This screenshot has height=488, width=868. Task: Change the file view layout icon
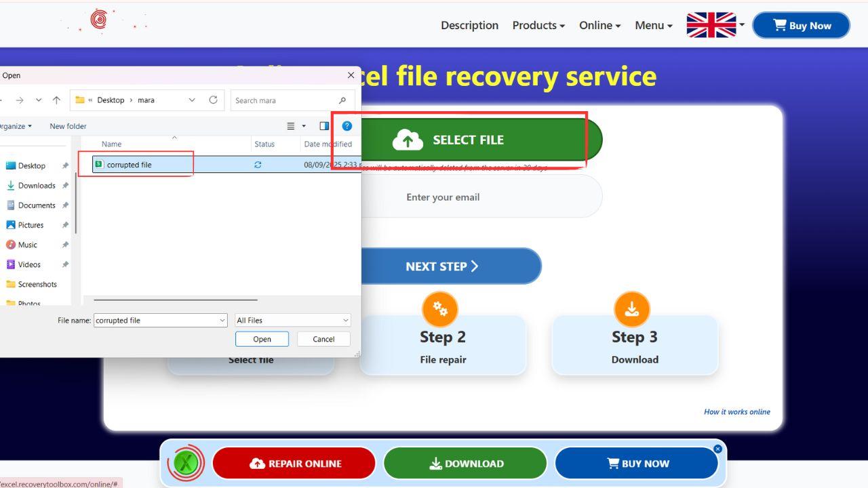click(291, 126)
